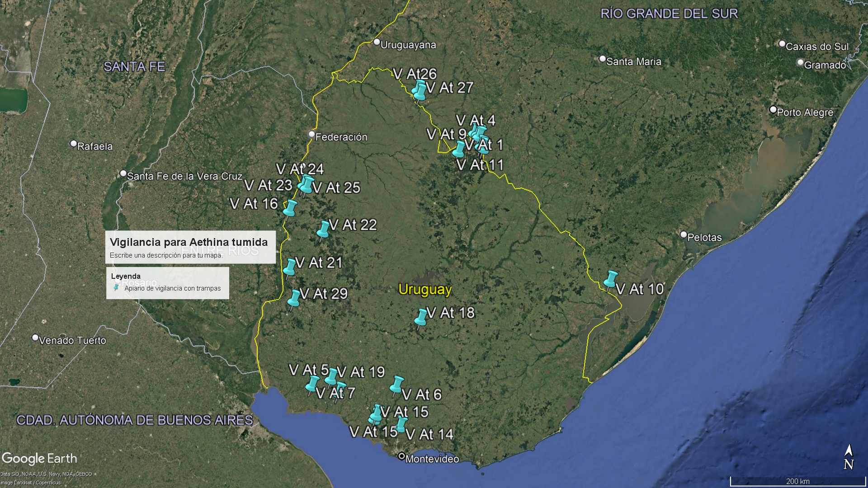Select the V At 9 pushpin

(x=458, y=149)
